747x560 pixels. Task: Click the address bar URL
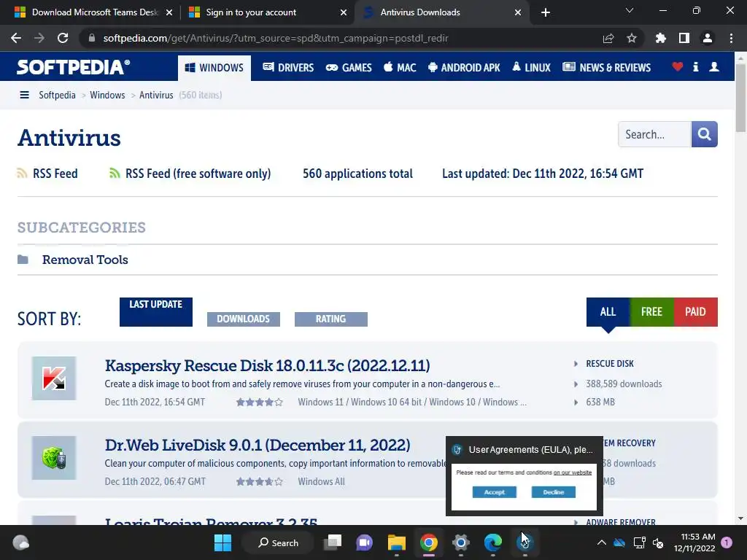click(276, 38)
